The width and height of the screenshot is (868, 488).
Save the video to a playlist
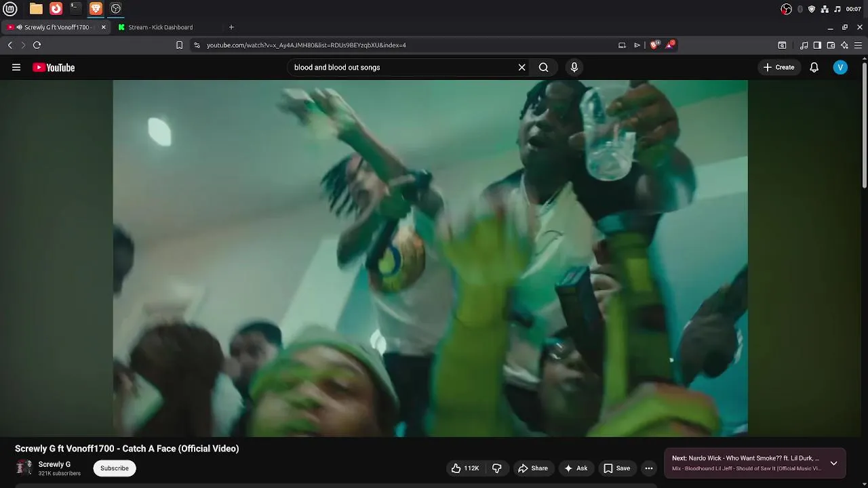click(x=617, y=468)
